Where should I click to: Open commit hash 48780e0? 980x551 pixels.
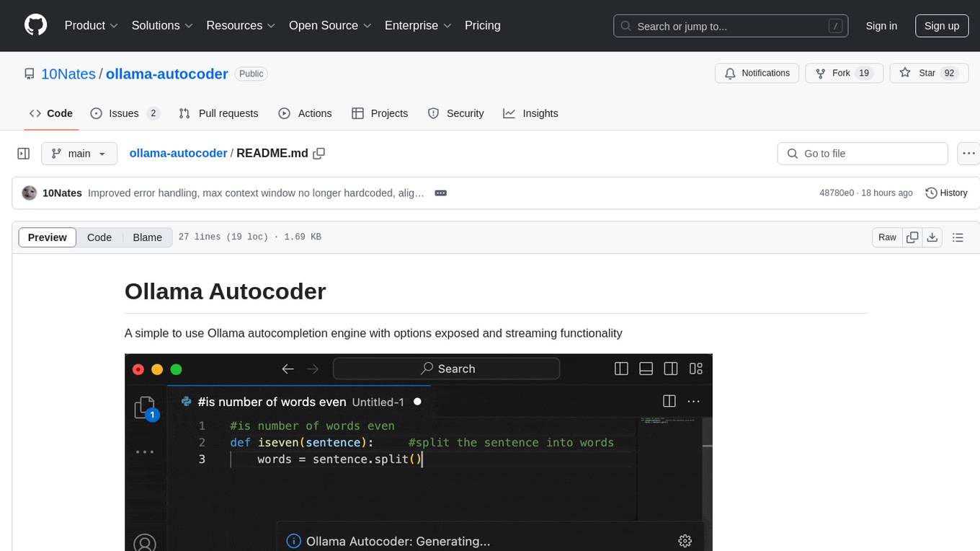point(837,193)
